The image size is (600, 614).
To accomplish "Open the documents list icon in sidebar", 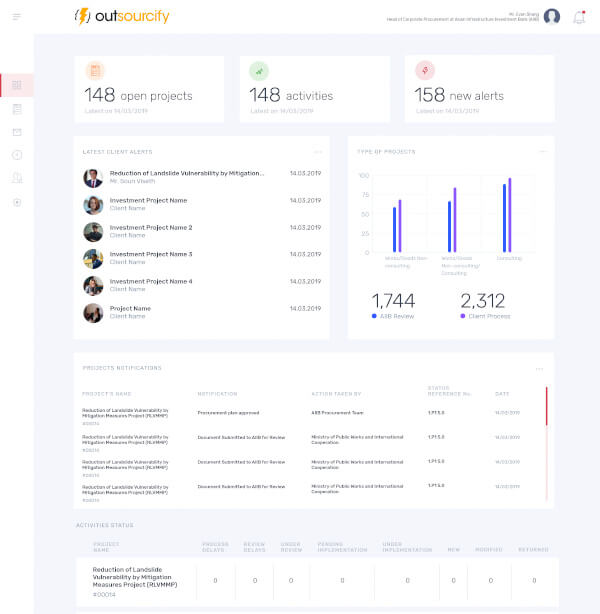I will point(16,108).
